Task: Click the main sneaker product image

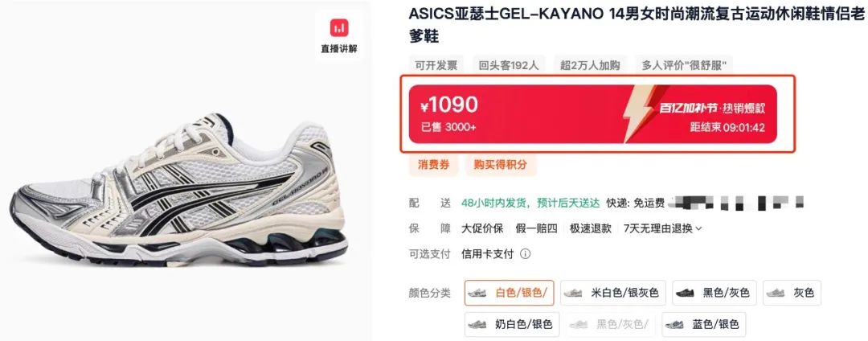Action: [178, 190]
